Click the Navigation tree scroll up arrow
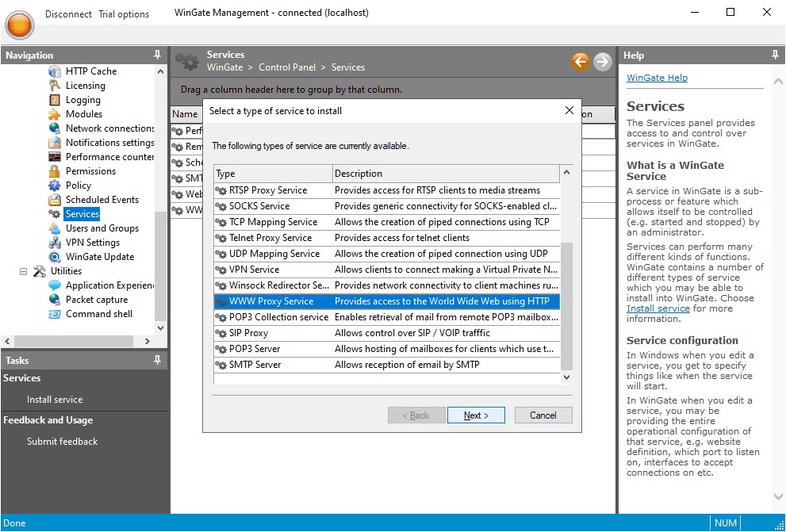 tap(161, 71)
